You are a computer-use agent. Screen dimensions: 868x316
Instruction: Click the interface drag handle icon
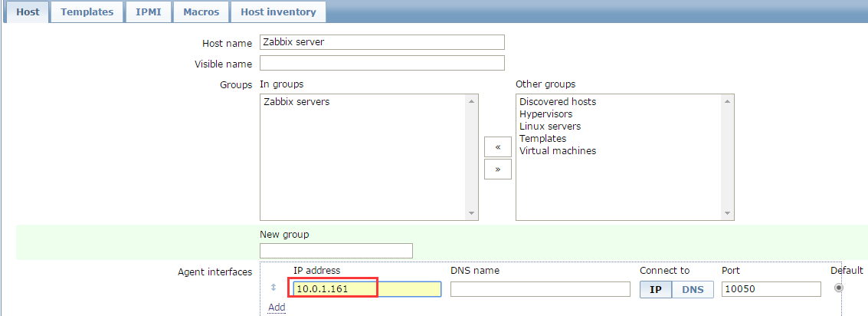273,288
